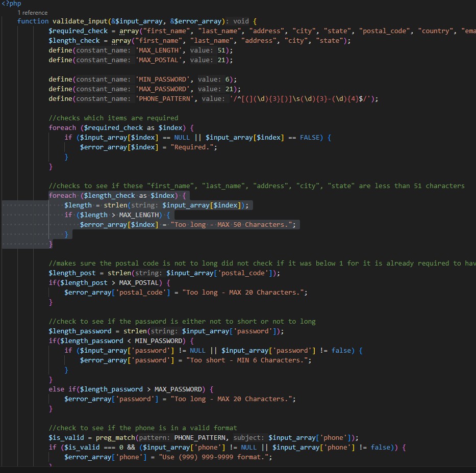Click the password length check comment
The width and height of the screenshot is (476, 473).
(182, 322)
